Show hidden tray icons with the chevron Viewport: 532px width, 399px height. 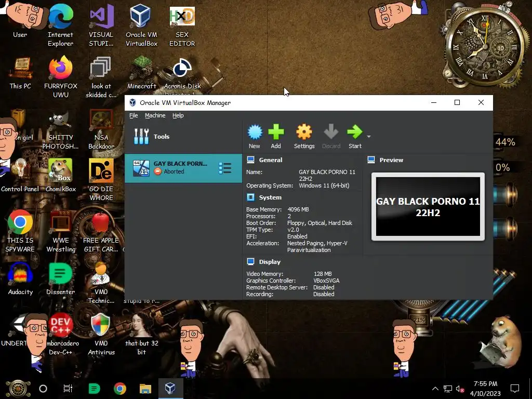coord(435,389)
